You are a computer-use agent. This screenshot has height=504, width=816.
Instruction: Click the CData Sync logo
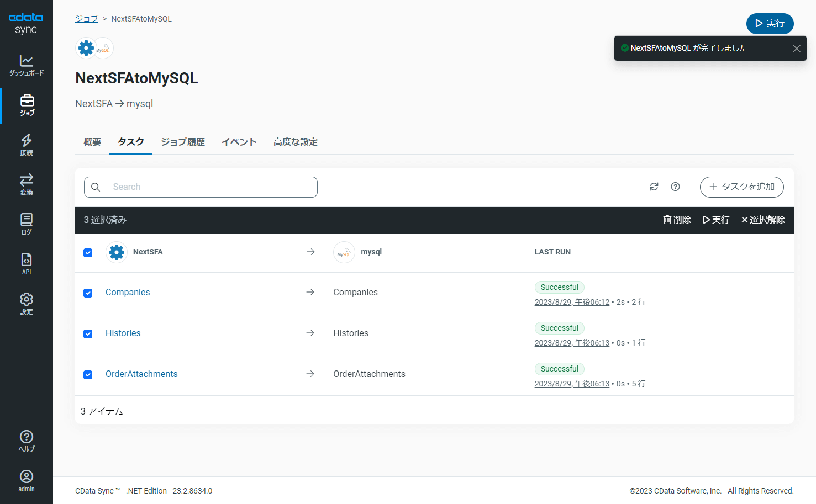pyautogui.click(x=26, y=23)
